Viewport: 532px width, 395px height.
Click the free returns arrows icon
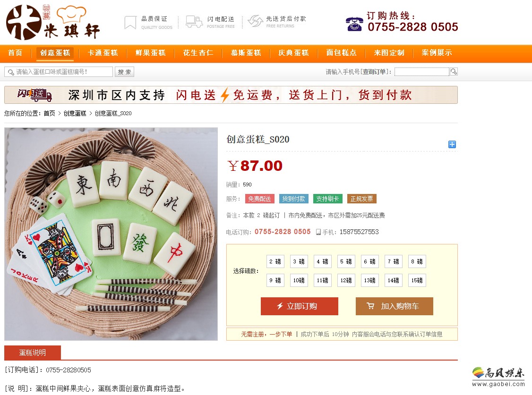pos(255,21)
